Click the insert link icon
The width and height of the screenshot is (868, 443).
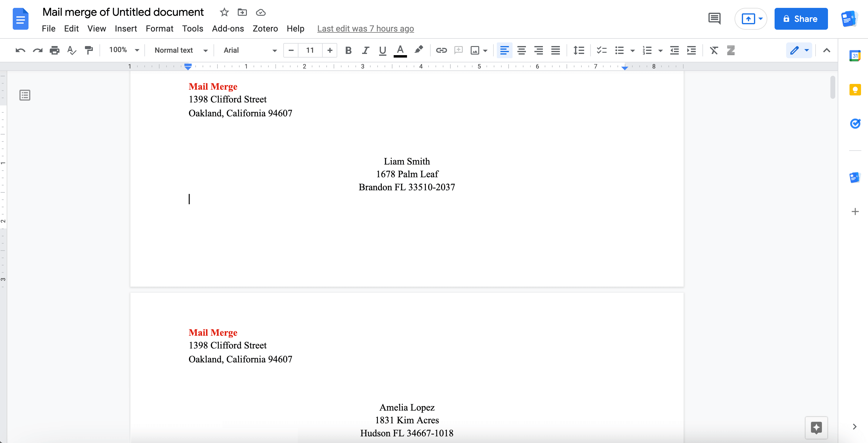(x=440, y=50)
